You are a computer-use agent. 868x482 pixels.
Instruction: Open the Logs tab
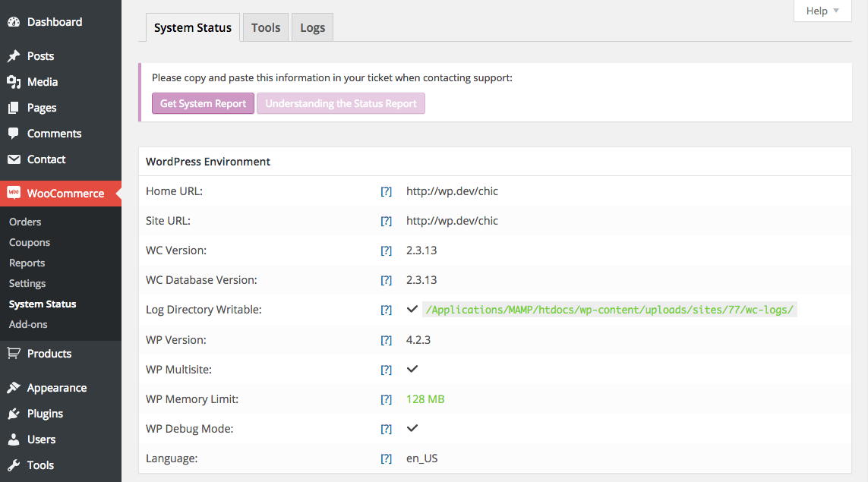(312, 27)
